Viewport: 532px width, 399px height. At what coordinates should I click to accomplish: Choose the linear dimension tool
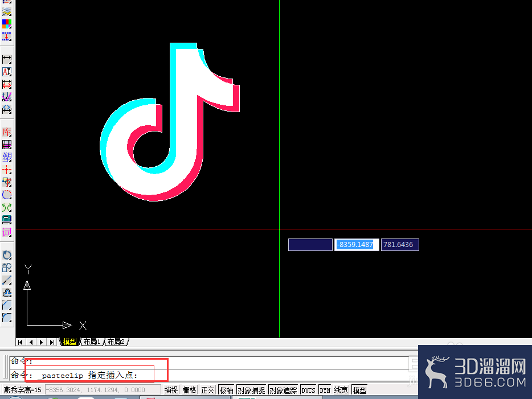click(7, 59)
